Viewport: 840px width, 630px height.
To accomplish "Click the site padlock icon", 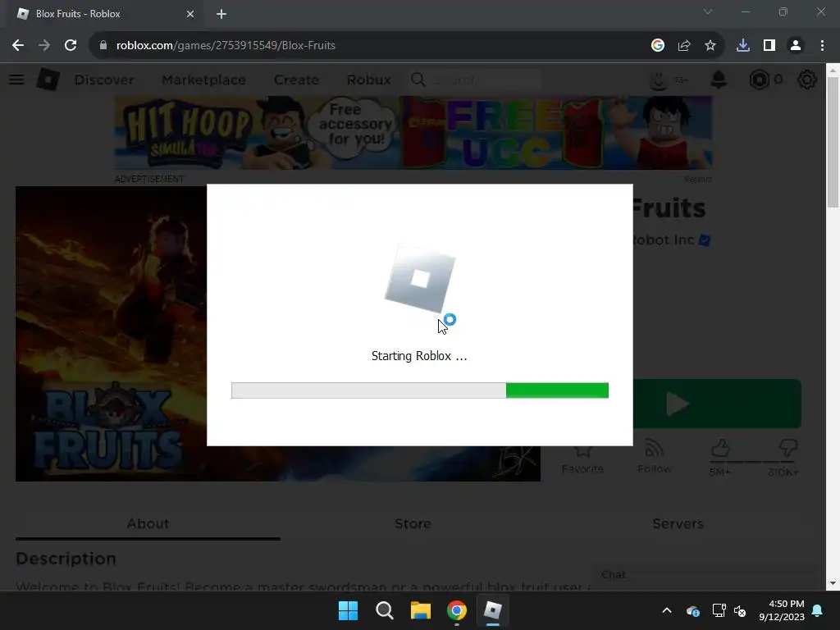I will 103,46.
